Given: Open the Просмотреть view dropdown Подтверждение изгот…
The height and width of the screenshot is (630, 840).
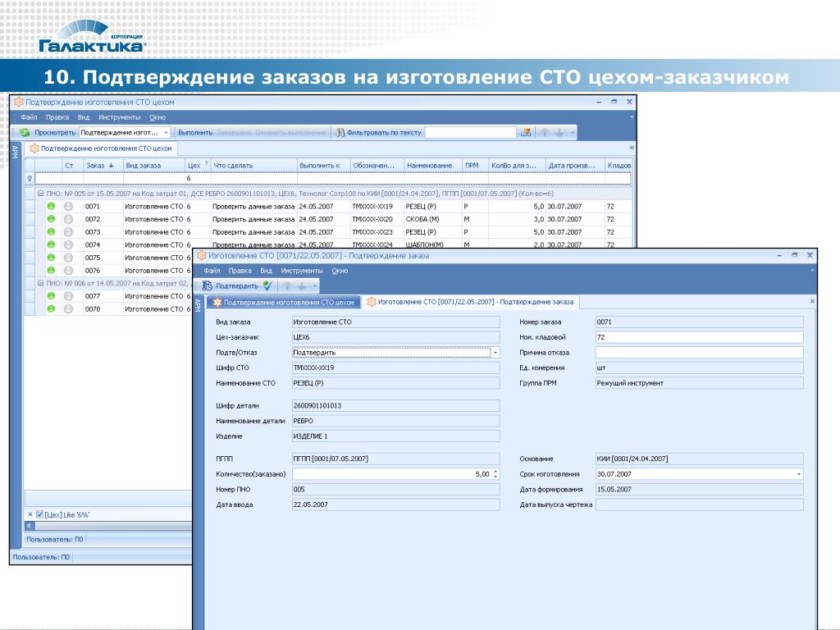Looking at the screenshot, I should tap(166, 132).
